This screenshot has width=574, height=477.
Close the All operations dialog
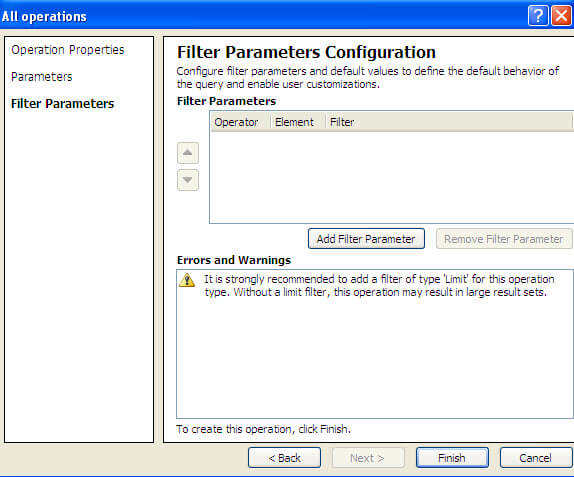pyautogui.click(x=561, y=16)
